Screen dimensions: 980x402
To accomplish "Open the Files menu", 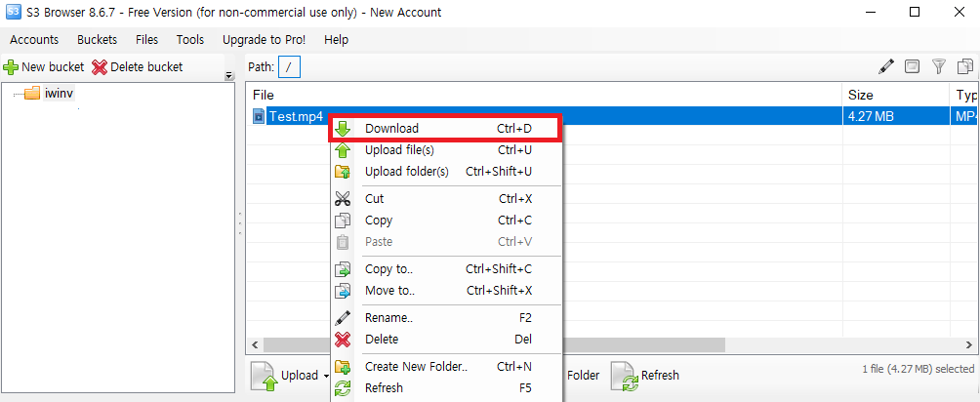I will [x=146, y=39].
